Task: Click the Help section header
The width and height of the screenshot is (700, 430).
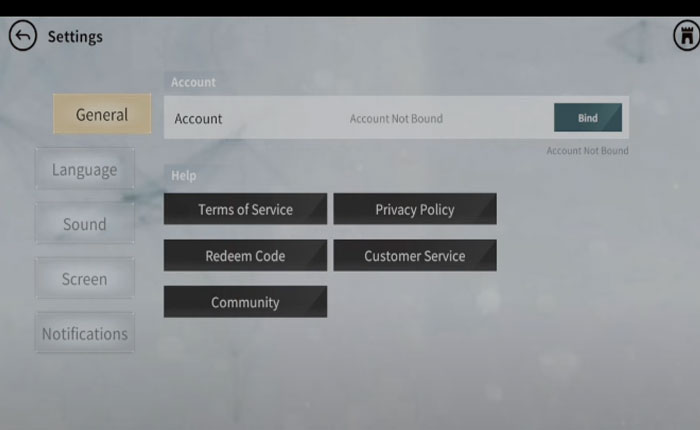Action: pyautogui.click(x=184, y=176)
